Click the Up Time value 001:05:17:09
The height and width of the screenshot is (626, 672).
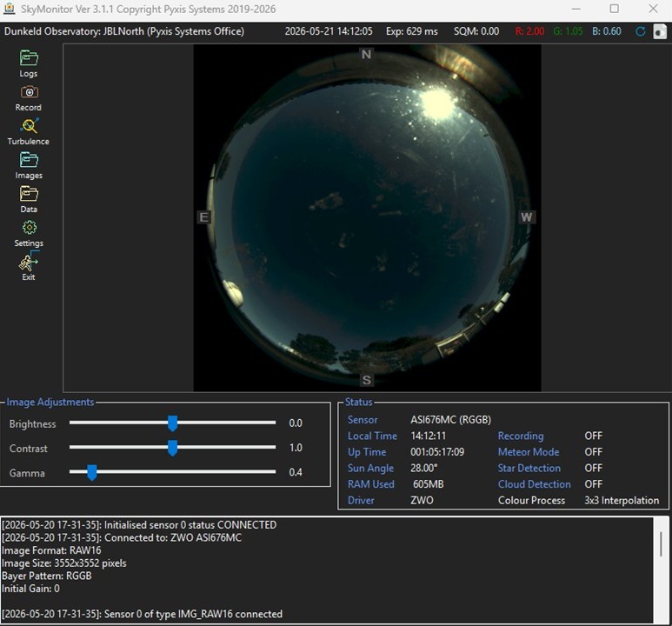point(437,452)
